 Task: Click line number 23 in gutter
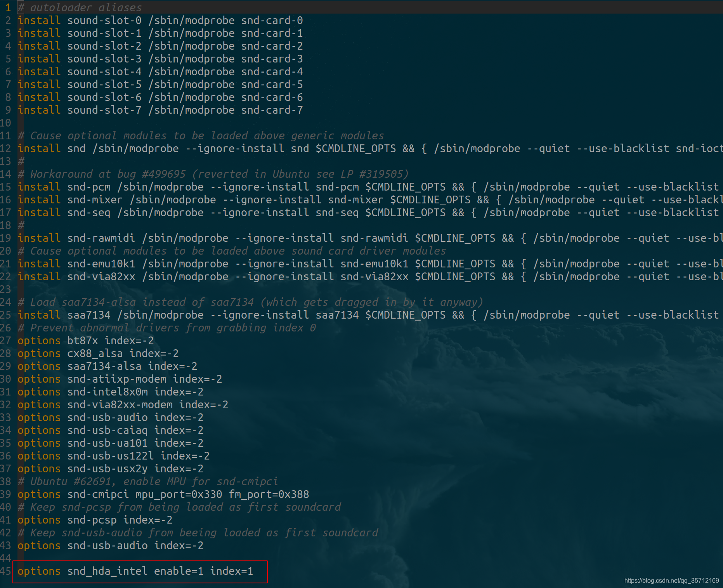6,289
